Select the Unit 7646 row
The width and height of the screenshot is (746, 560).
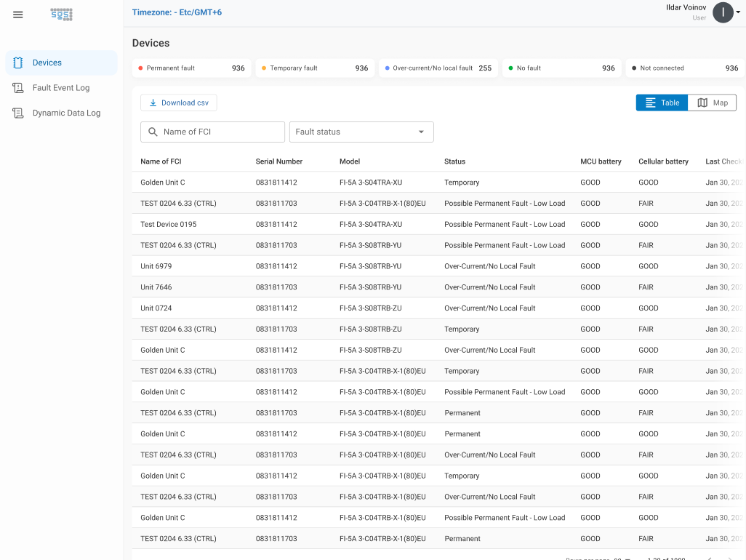tap(438, 287)
